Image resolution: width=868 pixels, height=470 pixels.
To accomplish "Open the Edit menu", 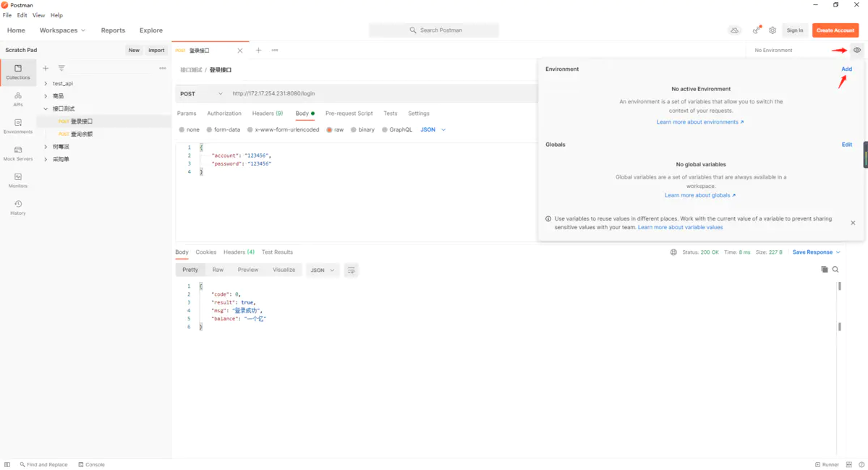I will click(x=22, y=15).
